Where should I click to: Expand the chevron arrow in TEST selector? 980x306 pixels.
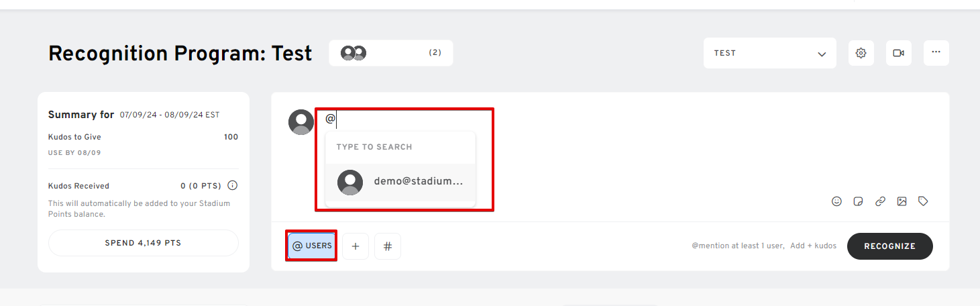[x=822, y=54]
